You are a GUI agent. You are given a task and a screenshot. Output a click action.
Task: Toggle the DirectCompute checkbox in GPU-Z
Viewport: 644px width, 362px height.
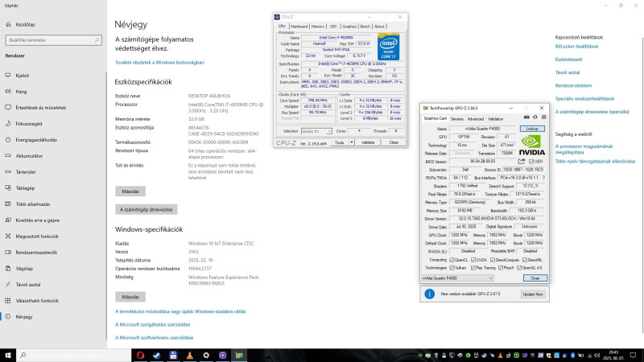[x=493, y=260]
